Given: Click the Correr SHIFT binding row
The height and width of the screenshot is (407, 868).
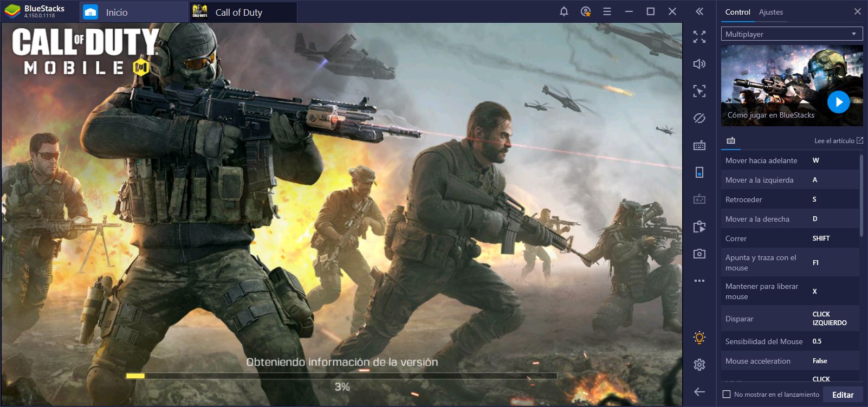Looking at the screenshot, I should pyautogui.click(x=790, y=238).
